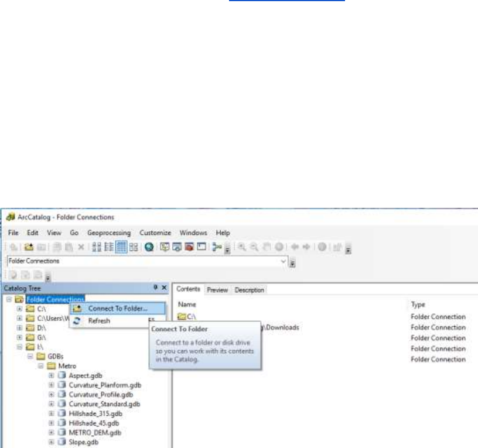Switch to Details view
Screen dimensions: 478x448
(121, 247)
